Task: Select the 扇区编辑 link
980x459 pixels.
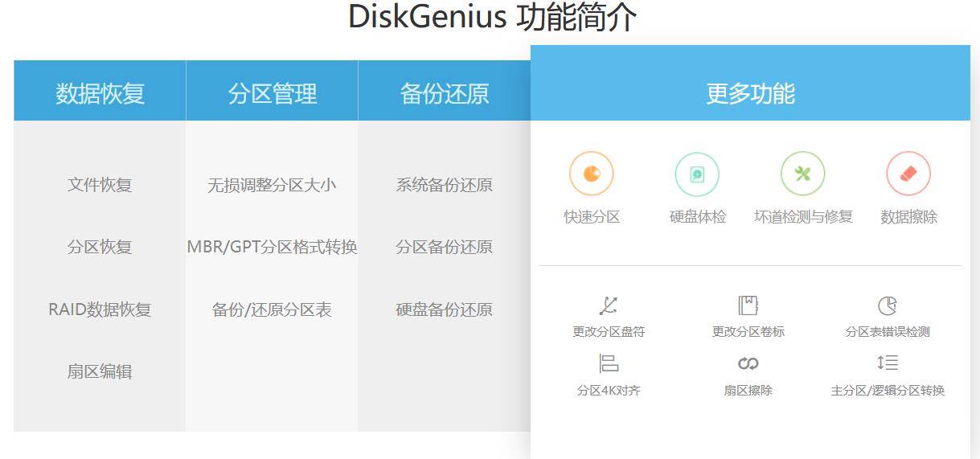Action: (100, 371)
